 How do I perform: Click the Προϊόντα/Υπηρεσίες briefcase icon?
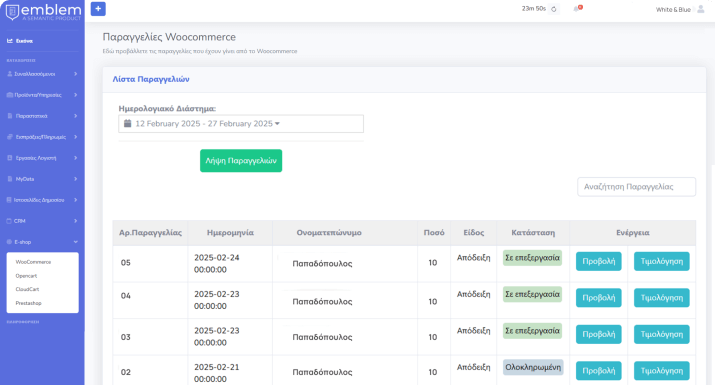10,95
